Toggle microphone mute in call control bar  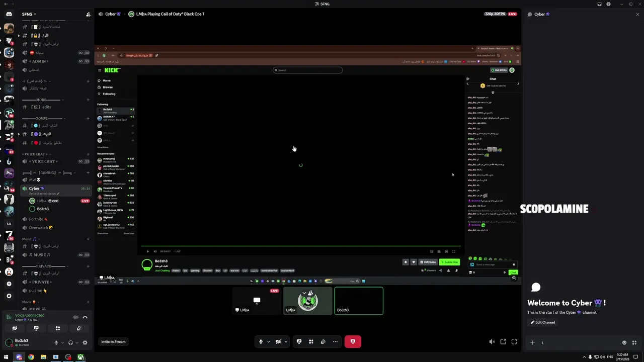coord(261,342)
